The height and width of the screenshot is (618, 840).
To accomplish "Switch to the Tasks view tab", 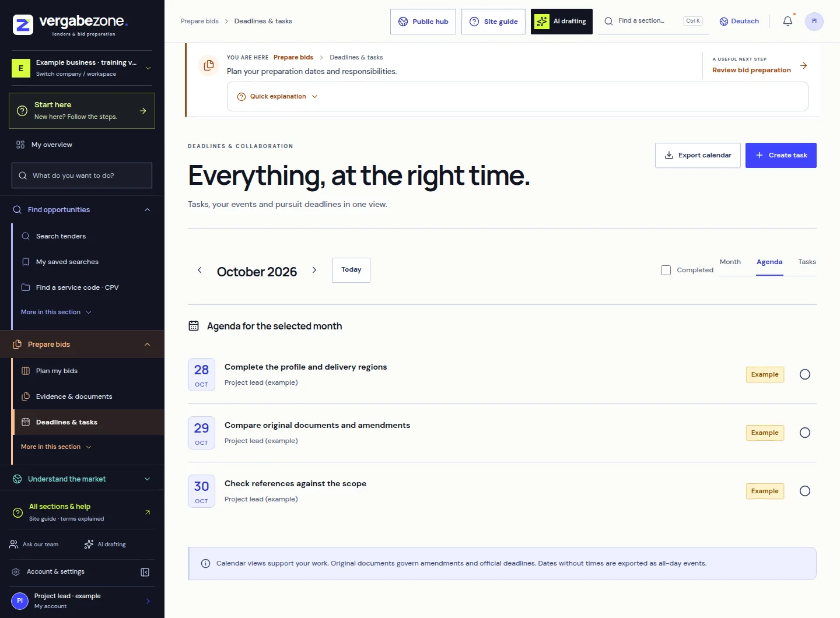I will pyautogui.click(x=807, y=262).
